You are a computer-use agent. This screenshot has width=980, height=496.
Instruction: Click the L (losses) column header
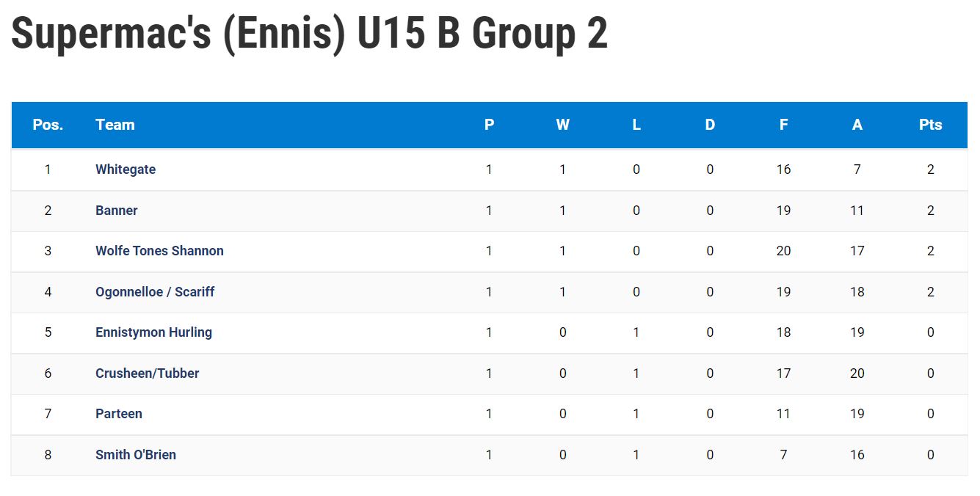(636, 125)
